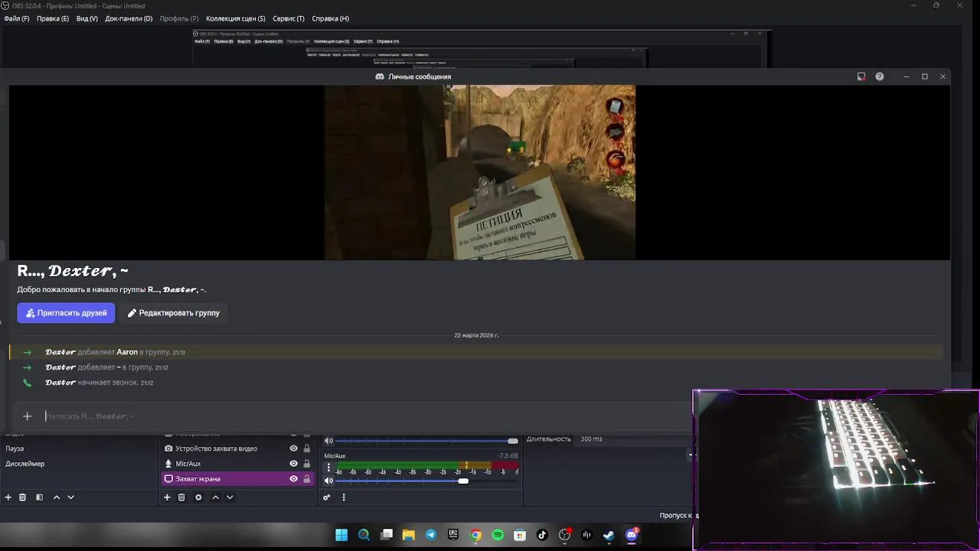Move scene down with the down arrow

pos(70,497)
